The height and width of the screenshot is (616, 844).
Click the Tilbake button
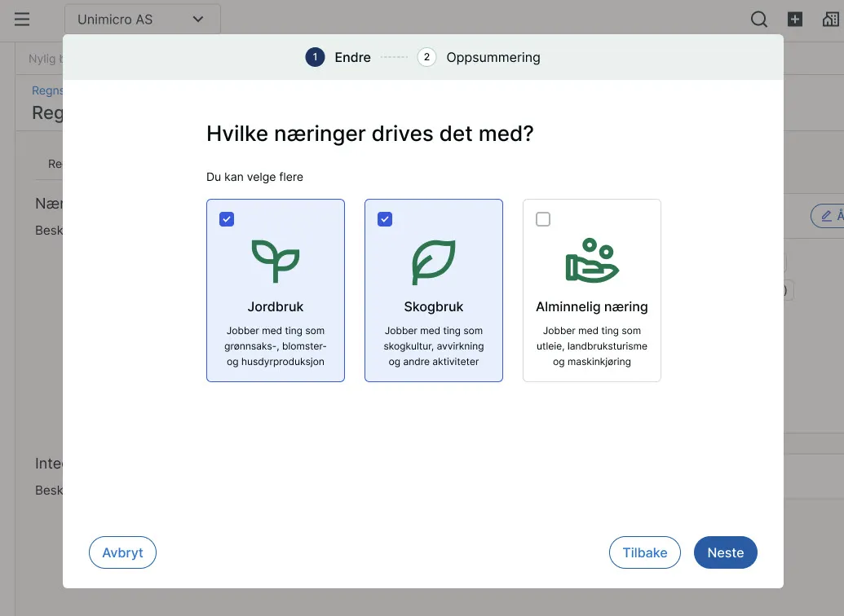(644, 552)
